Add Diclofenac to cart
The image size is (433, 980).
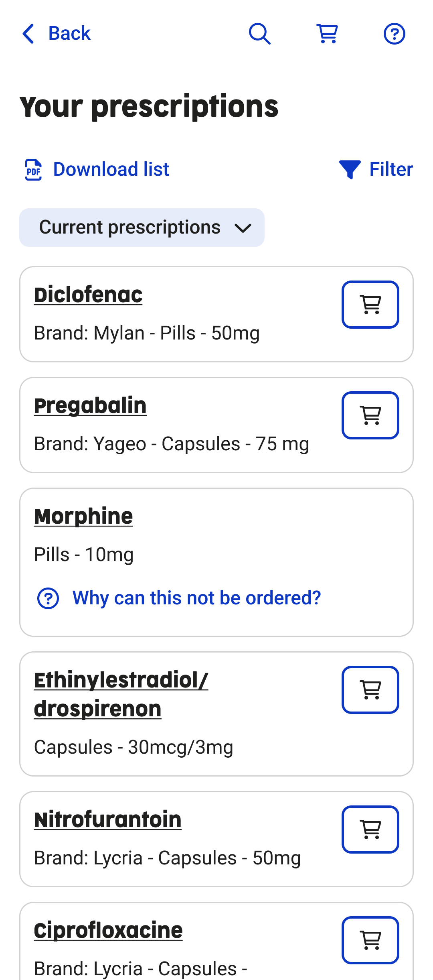tap(370, 305)
